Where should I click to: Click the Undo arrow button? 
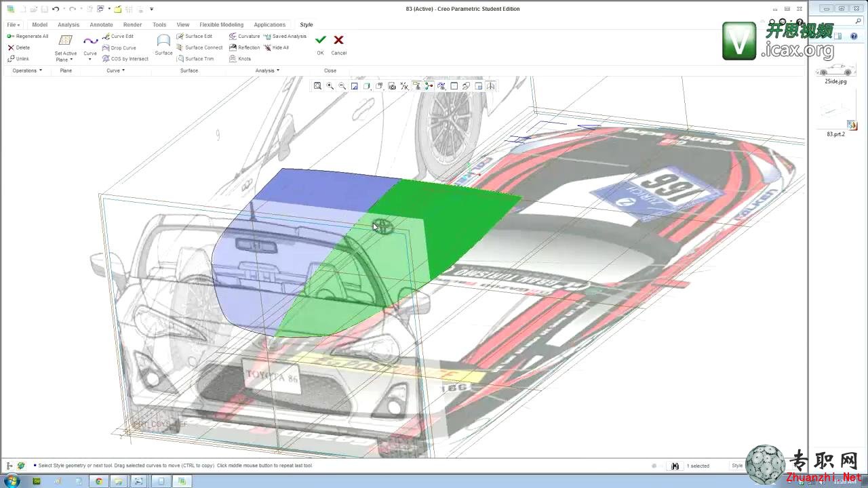pos(56,9)
